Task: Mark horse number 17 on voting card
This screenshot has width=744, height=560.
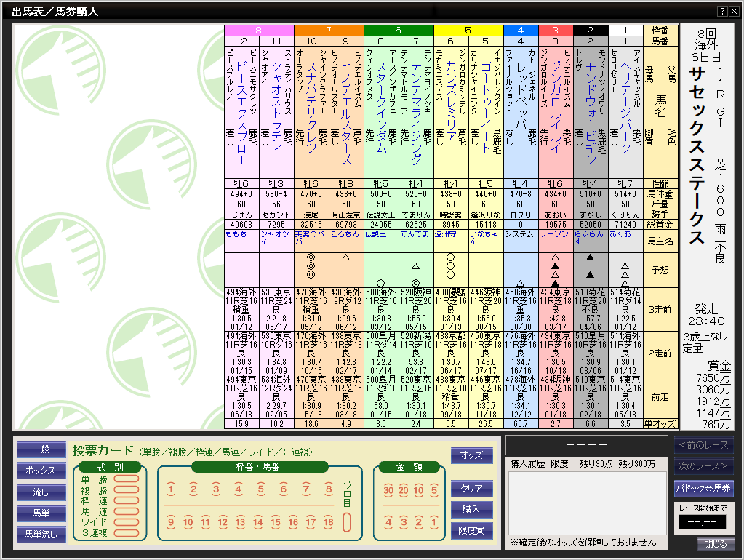Action: click(311, 522)
